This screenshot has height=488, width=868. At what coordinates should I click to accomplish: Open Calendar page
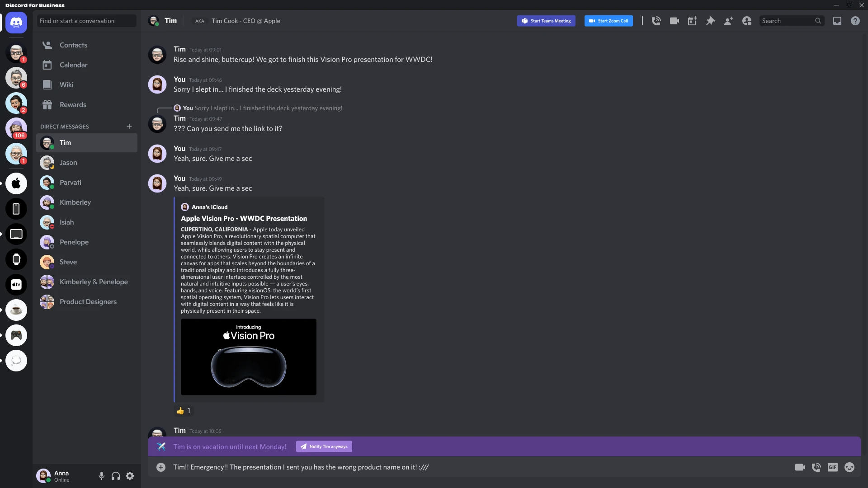pyautogui.click(x=87, y=65)
